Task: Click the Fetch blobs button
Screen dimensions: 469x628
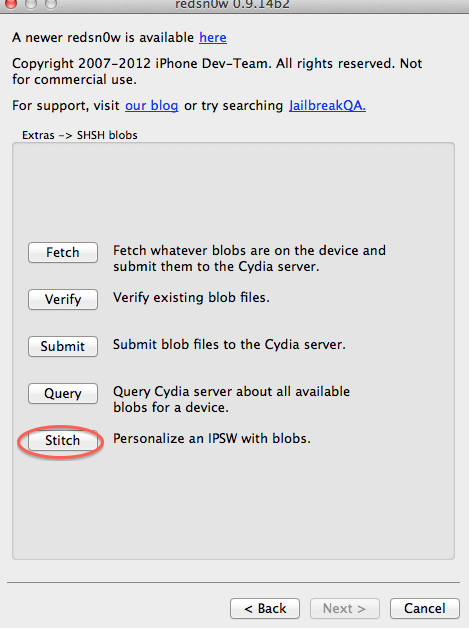Action: tap(63, 252)
